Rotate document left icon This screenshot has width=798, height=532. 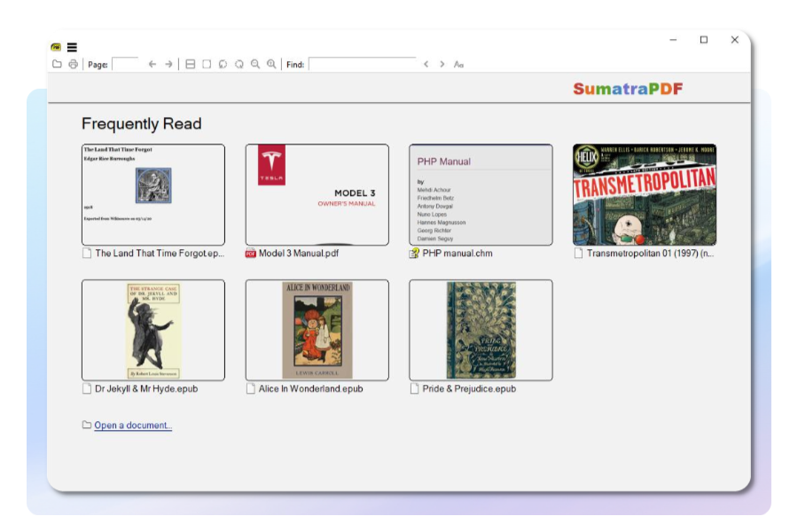pyautogui.click(x=223, y=64)
